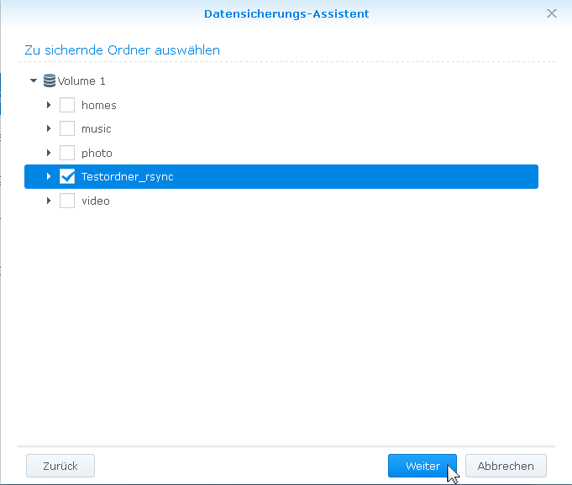Expand the Testordner_rsync folder
The image size is (572, 485).
(x=49, y=176)
